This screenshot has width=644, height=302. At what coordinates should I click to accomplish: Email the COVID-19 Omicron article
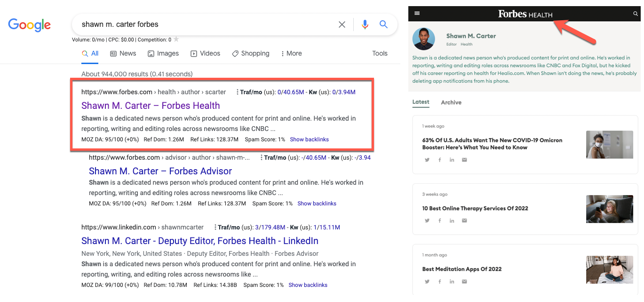tap(464, 160)
